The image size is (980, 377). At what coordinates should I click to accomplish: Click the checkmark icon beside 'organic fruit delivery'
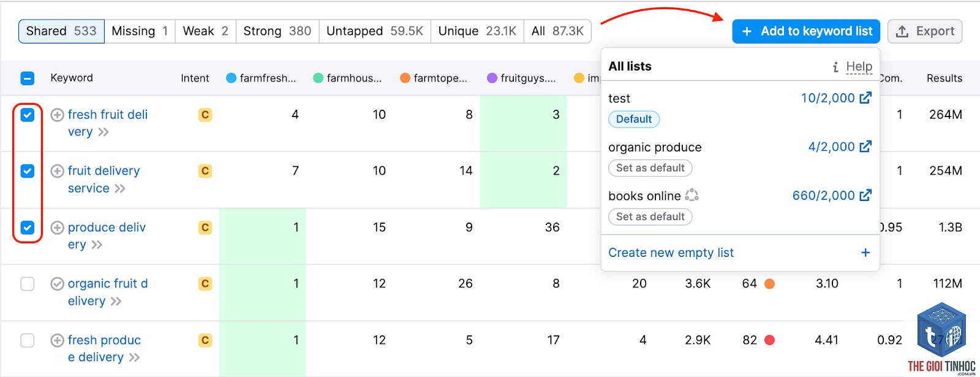pyautogui.click(x=57, y=284)
